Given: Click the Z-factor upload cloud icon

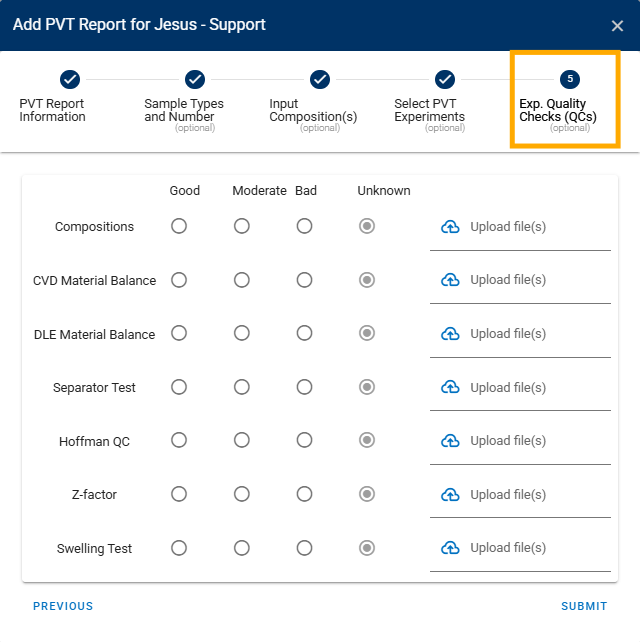Looking at the screenshot, I should pos(450,495).
